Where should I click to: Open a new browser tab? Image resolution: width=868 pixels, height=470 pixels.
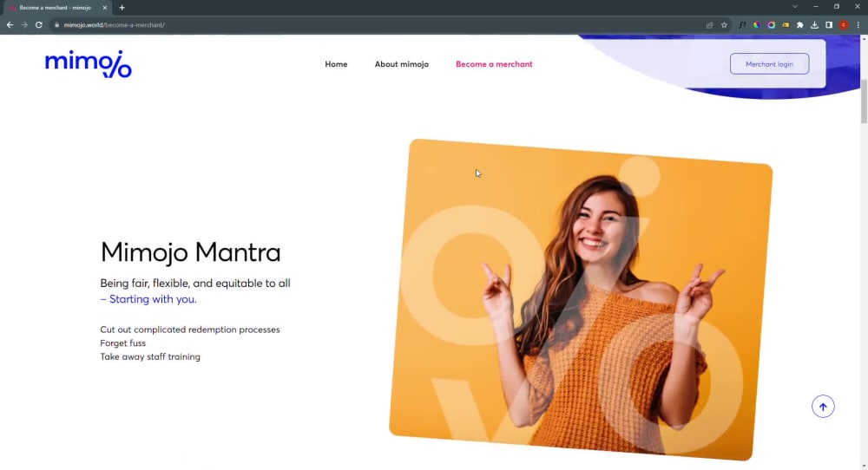click(122, 8)
